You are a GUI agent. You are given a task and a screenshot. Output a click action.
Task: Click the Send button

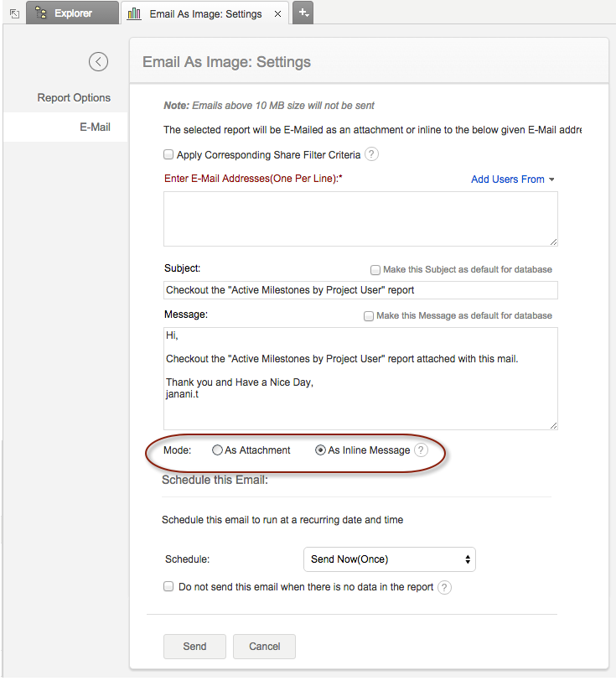tap(194, 647)
